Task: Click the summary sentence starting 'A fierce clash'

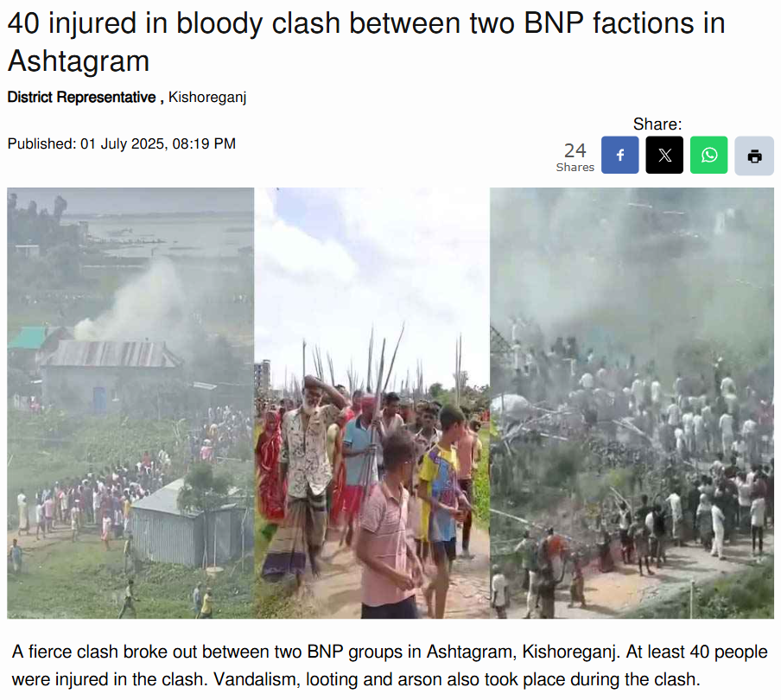Action: [315, 652]
